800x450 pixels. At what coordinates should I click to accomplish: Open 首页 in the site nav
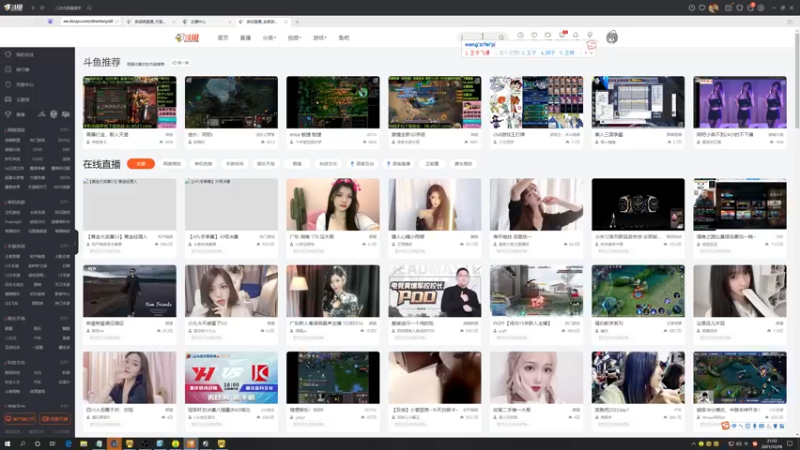pos(223,38)
